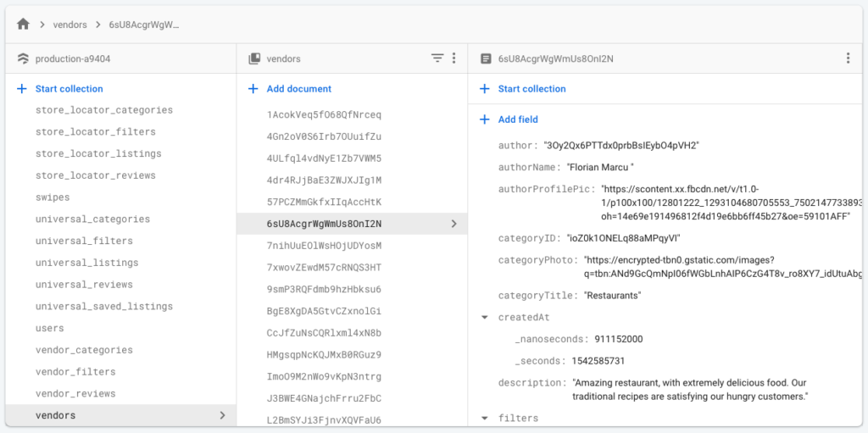Open the vendor_categories collection

coord(84,350)
